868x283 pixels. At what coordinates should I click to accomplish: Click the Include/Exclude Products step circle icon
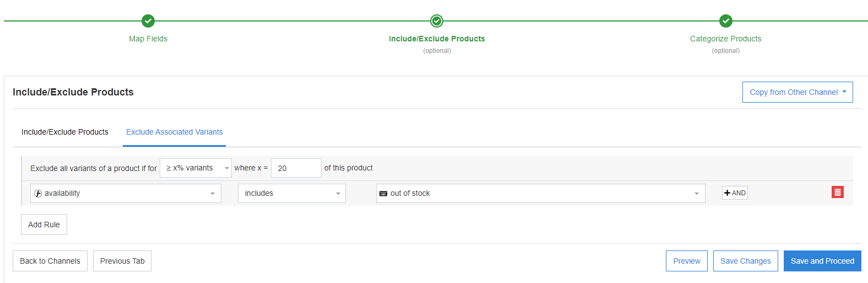437,21
